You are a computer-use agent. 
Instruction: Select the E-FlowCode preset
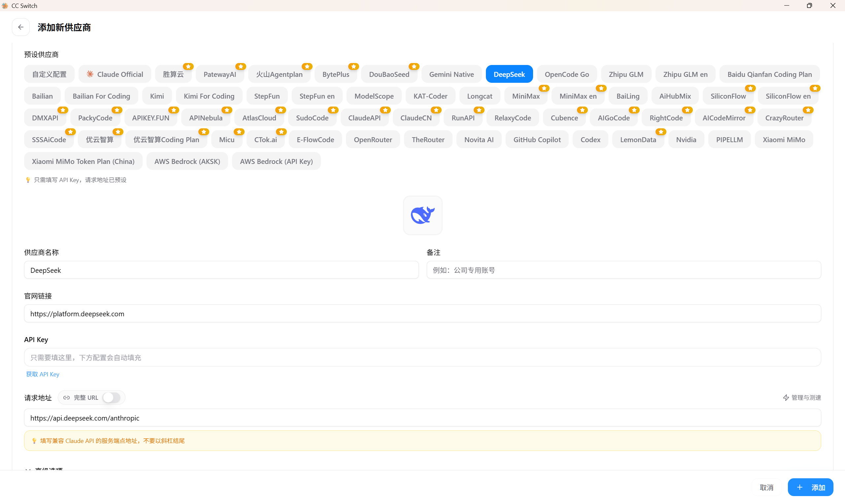point(315,139)
